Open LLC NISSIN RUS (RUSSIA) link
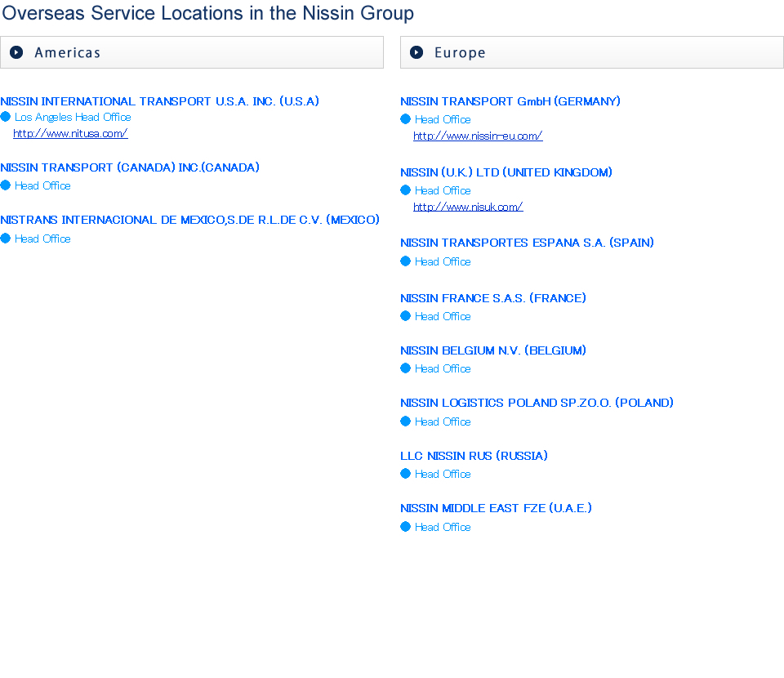The height and width of the screenshot is (678, 784). click(474, 456)
